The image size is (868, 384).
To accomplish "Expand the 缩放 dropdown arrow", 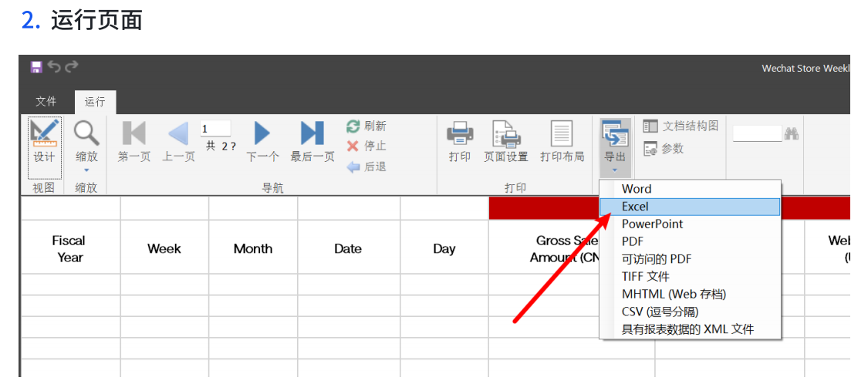I will 86,170.
